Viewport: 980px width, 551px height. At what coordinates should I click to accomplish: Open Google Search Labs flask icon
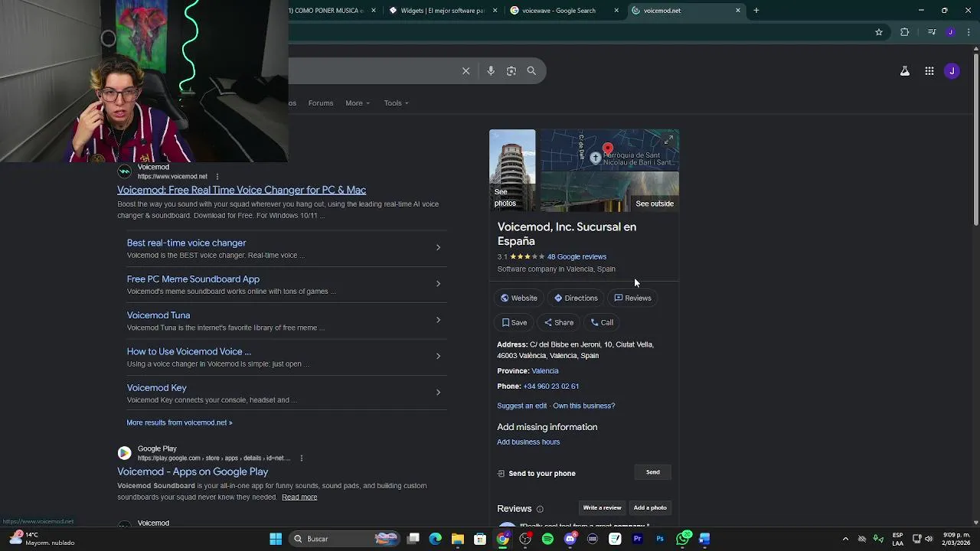(904, 71)
